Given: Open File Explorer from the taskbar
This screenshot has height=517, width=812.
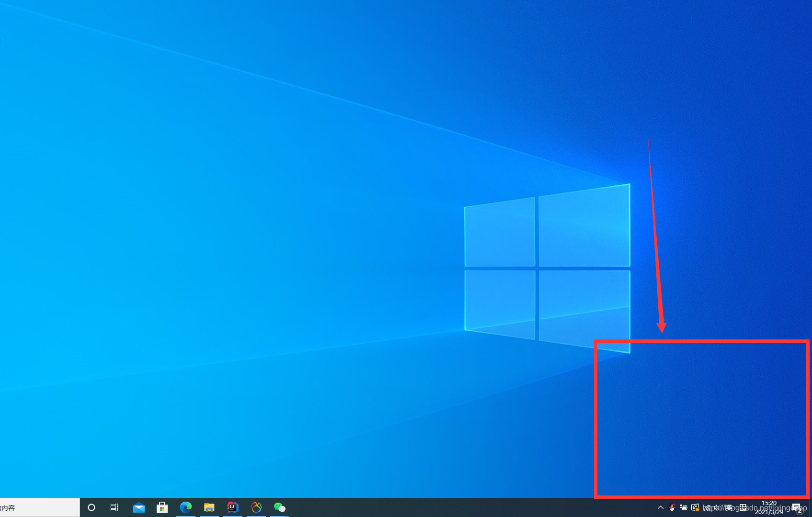Looking at the screenshot, I should point(209,507).
